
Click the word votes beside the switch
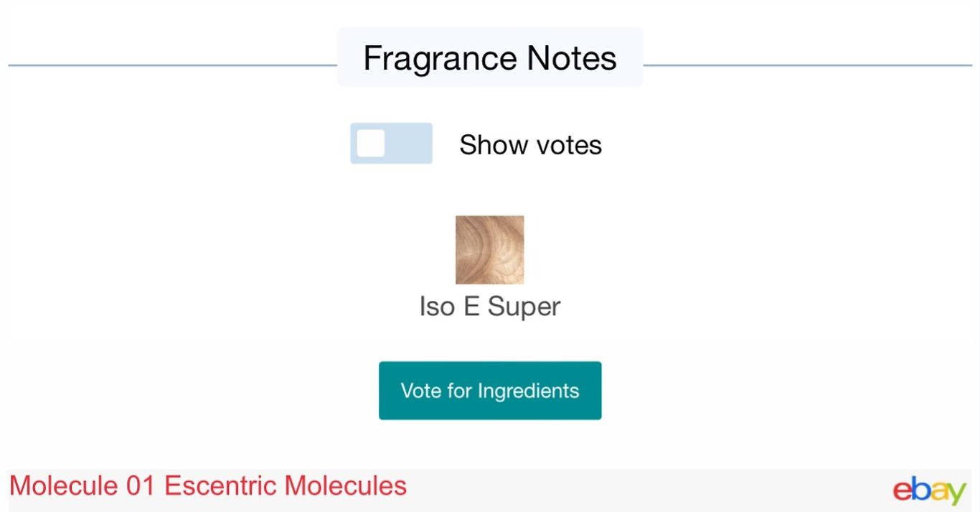[567, 145]
